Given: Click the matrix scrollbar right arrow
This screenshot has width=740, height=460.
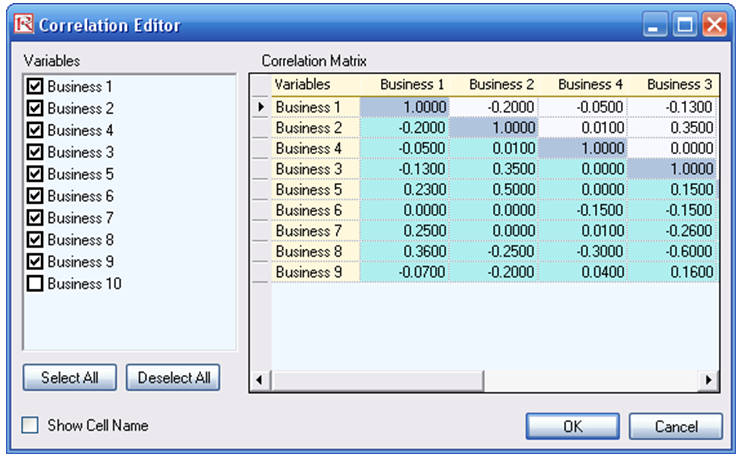Looking at the screenshot, I should point(708,380).
